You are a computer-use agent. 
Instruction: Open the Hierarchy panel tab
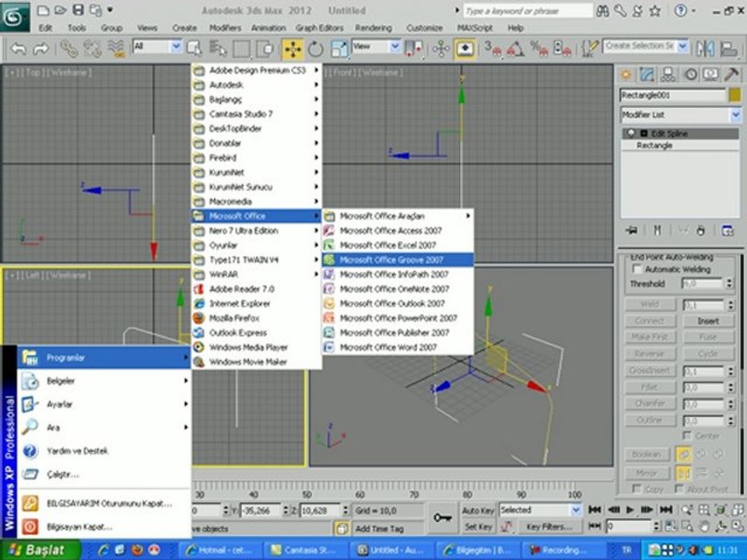668,75
